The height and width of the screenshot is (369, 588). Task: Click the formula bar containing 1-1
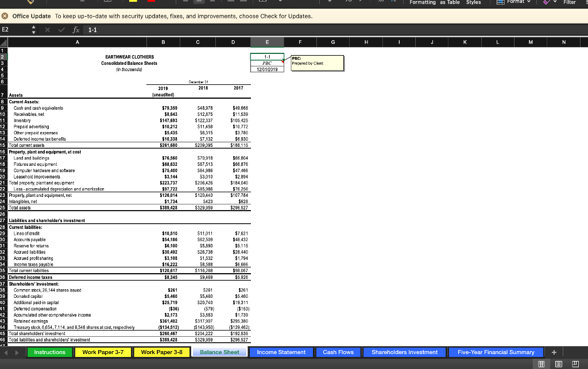click(x=335, y=30)
